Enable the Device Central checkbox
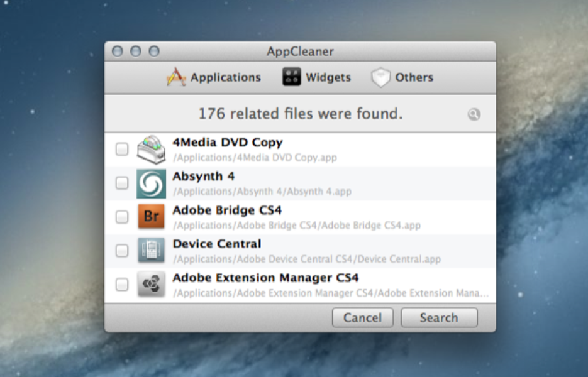 click(x=122, y=250)
